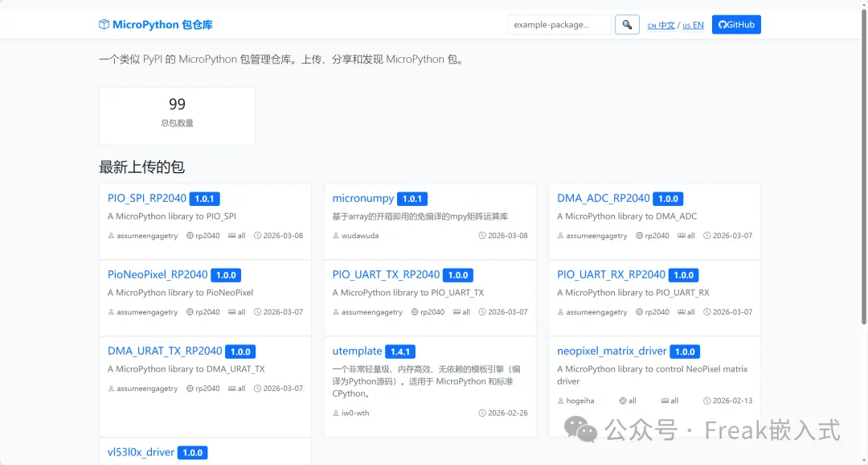This screenshot has width=868, height=465.
Task: Click the magnifier search button
Action: 627,24
